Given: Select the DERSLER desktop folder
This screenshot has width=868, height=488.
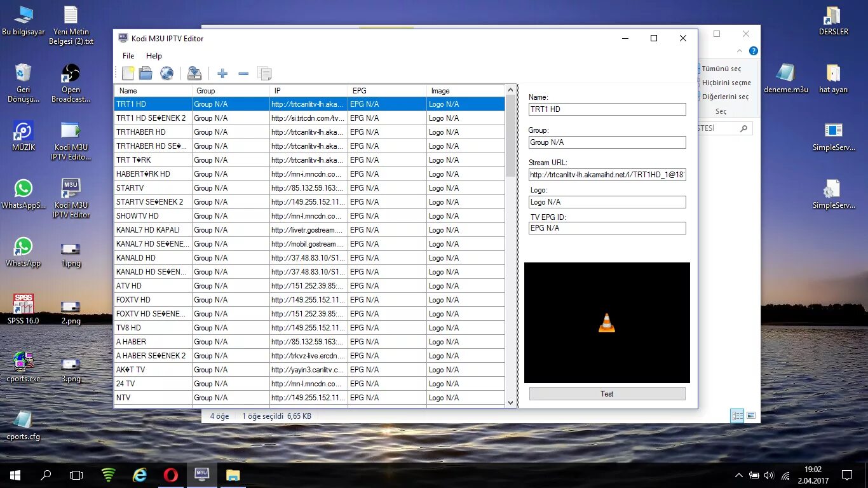Looking at the screenshot, I should (x=833, y=21).
